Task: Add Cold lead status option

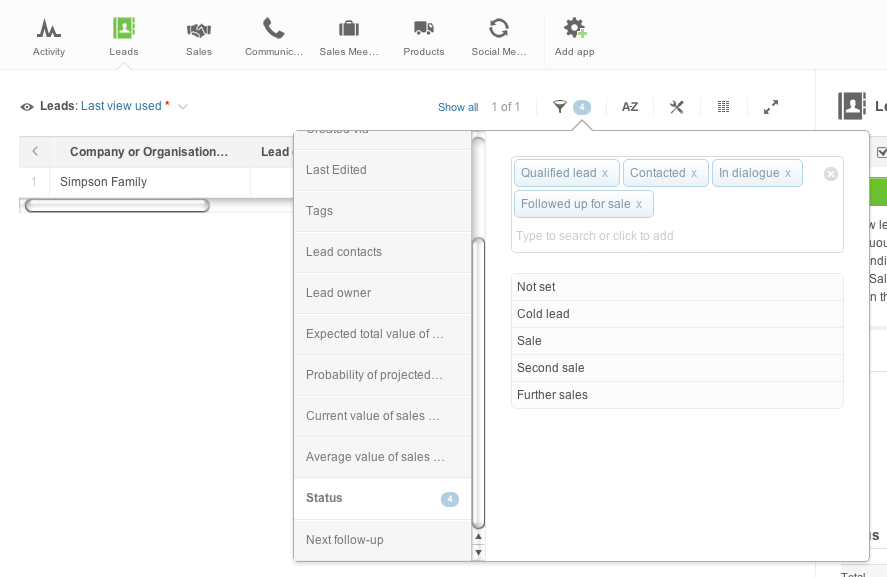Action: pyautogui.click(x=677, y=314)
